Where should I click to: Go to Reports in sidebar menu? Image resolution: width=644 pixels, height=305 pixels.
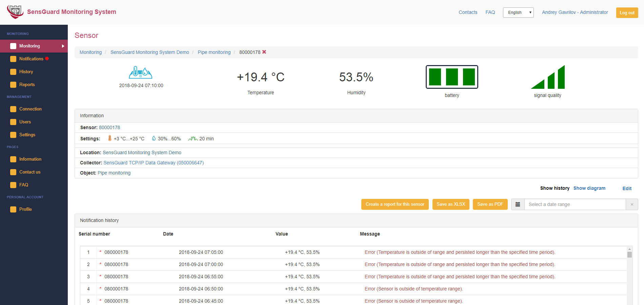27,85
